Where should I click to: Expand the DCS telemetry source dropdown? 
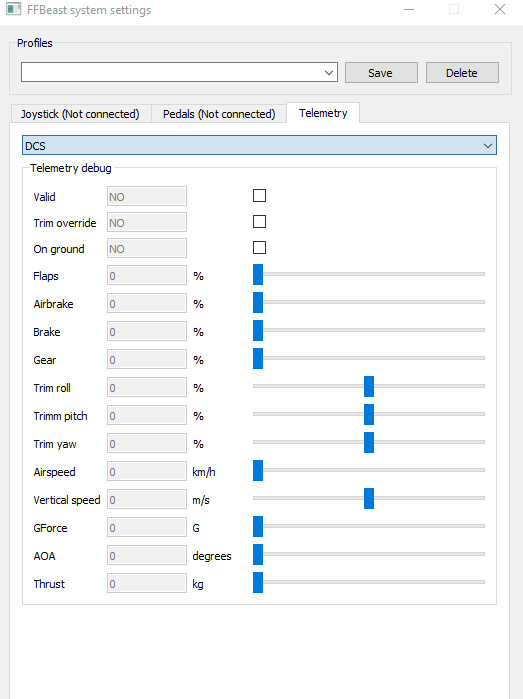coord(259,145)
